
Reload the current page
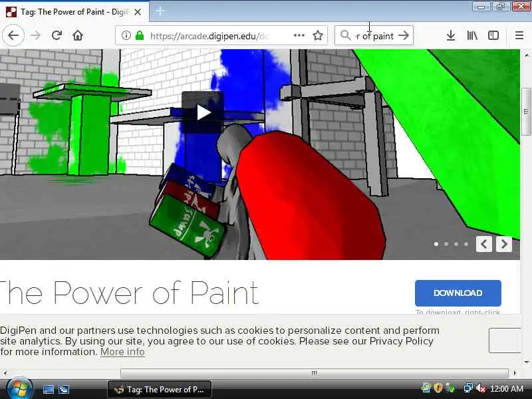pyautogui.click(x=57, y=35)
